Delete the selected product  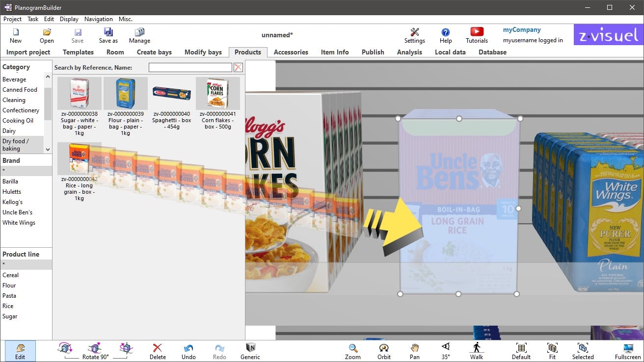(158, 350)
